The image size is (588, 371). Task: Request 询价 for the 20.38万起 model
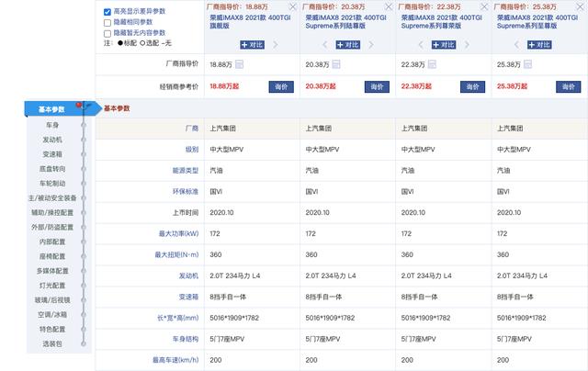[x=377, y=86]
